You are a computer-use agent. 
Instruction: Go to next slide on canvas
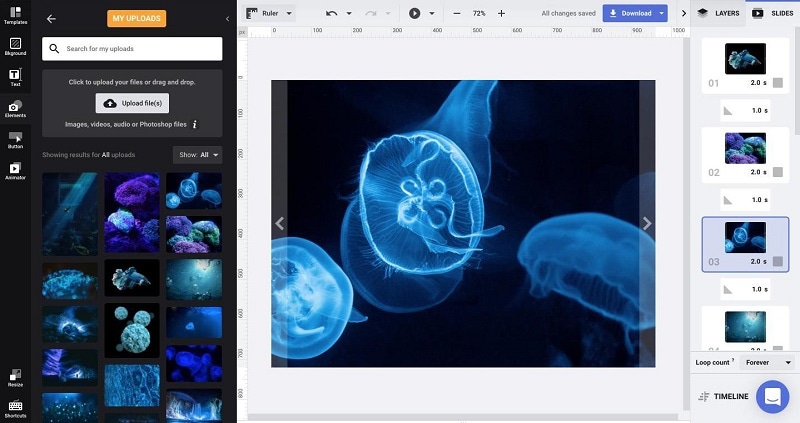[x=647, y=223]
